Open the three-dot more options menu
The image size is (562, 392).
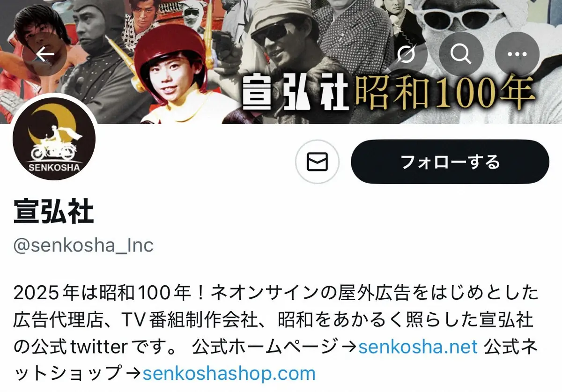click(517, 55)
